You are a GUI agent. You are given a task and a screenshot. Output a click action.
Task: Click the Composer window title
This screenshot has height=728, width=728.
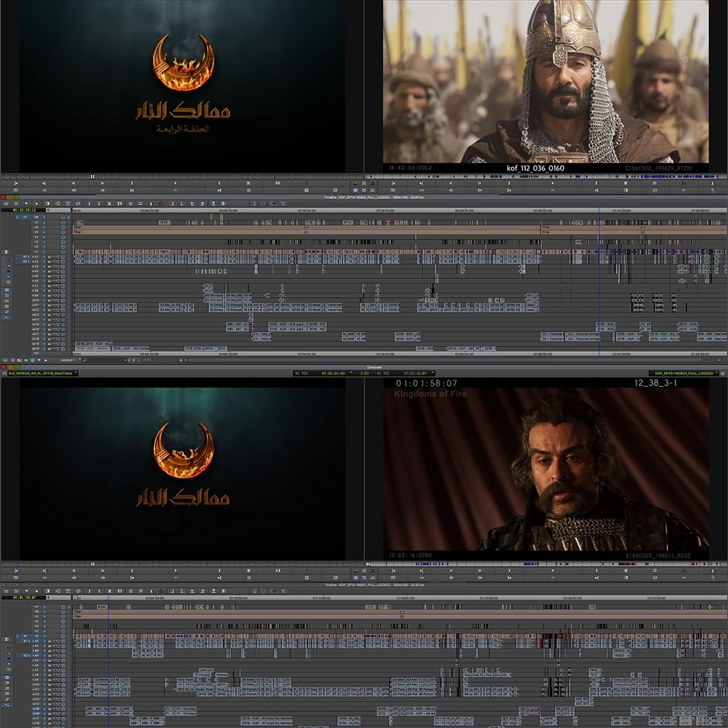pyautogui.click(x=374, y=367)
